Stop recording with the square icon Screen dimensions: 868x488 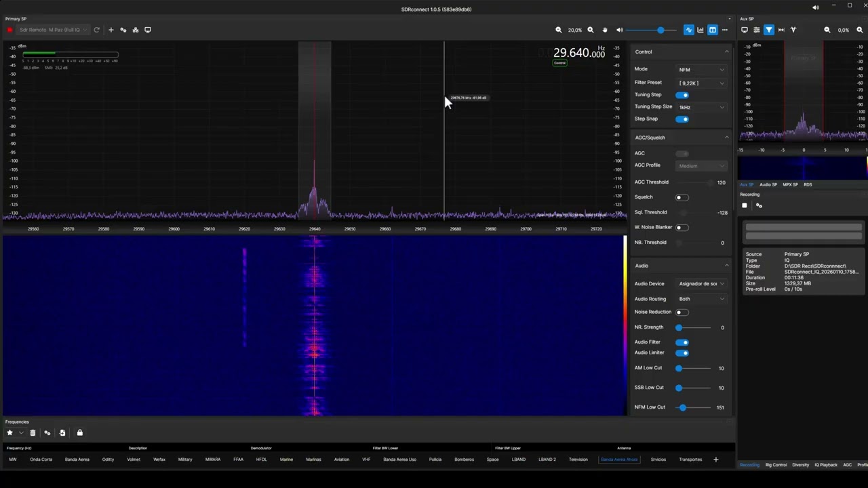(x=745, y=205)
